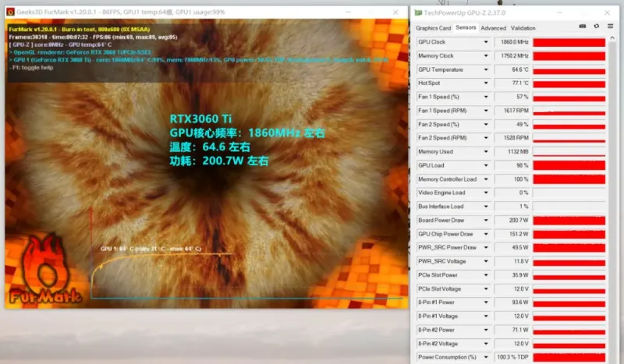This screenshot has width=624, height=364.
Task: Click the OpenGL renderer line in FurMark
Action: [80, 52]
